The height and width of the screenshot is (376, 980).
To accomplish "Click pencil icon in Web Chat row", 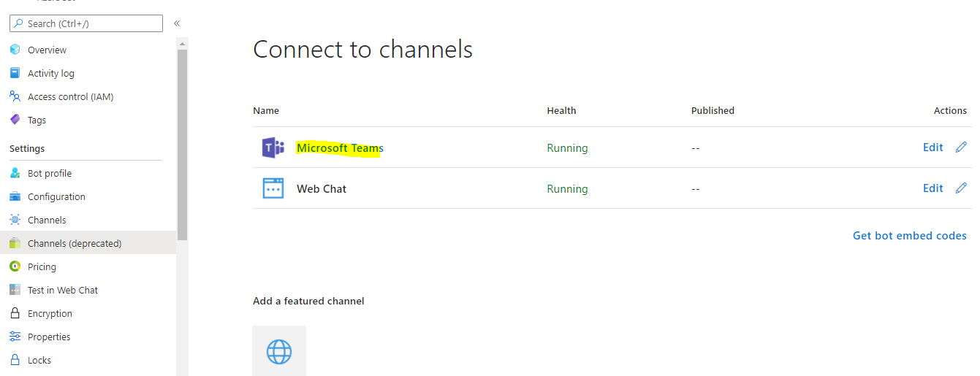I will pos(961,188).
